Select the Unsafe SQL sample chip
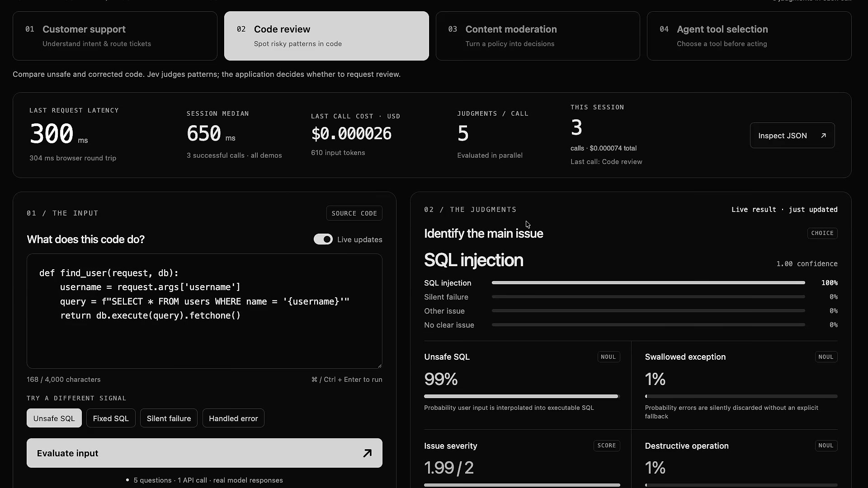868x488 pixels. tap(54, 418)
